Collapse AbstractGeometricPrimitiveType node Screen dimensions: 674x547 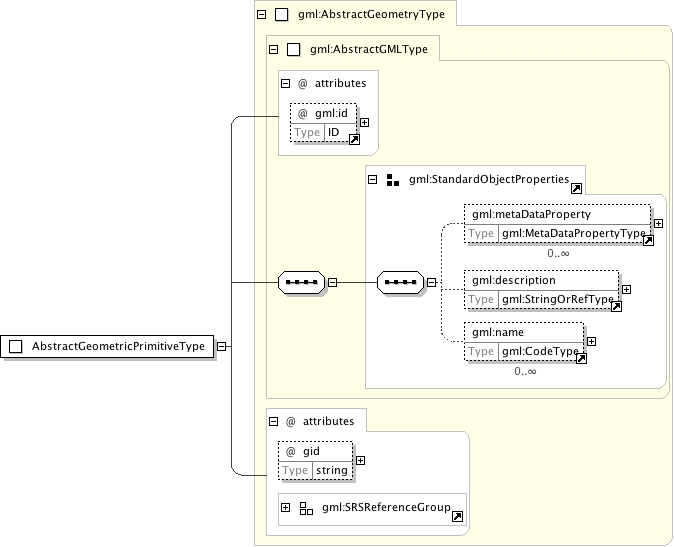221,346
